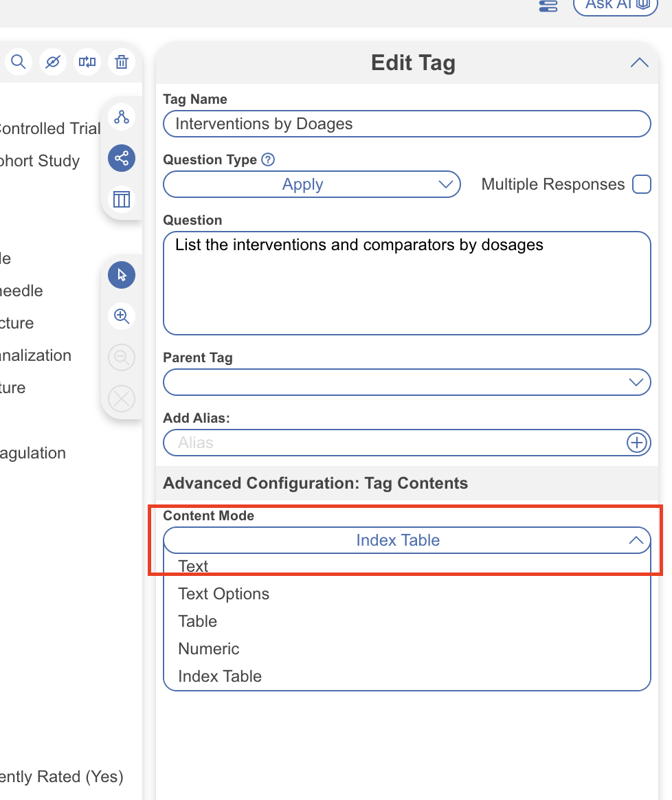
Task: Select the Controlled Trial tag
Action: [x=50, y=129]
